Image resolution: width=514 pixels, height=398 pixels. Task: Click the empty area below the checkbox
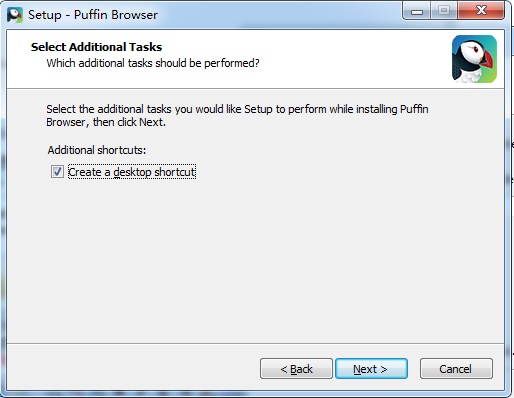click(255, 260)
